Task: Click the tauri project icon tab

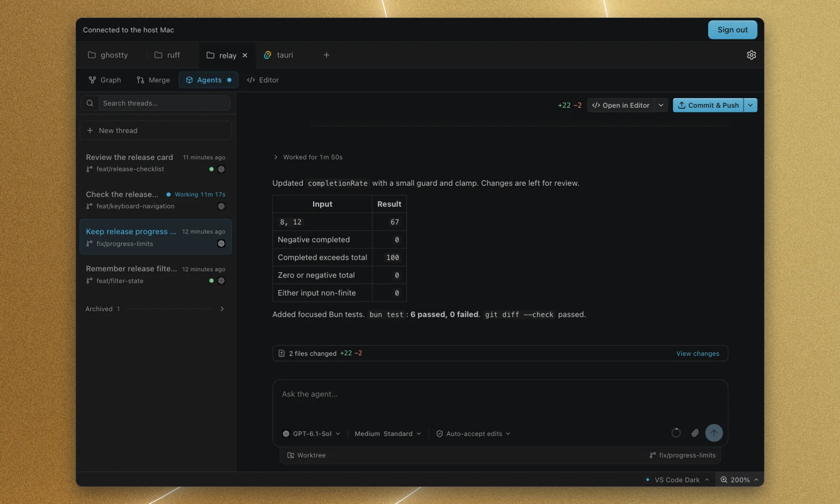Action: [x=267, y=55]
